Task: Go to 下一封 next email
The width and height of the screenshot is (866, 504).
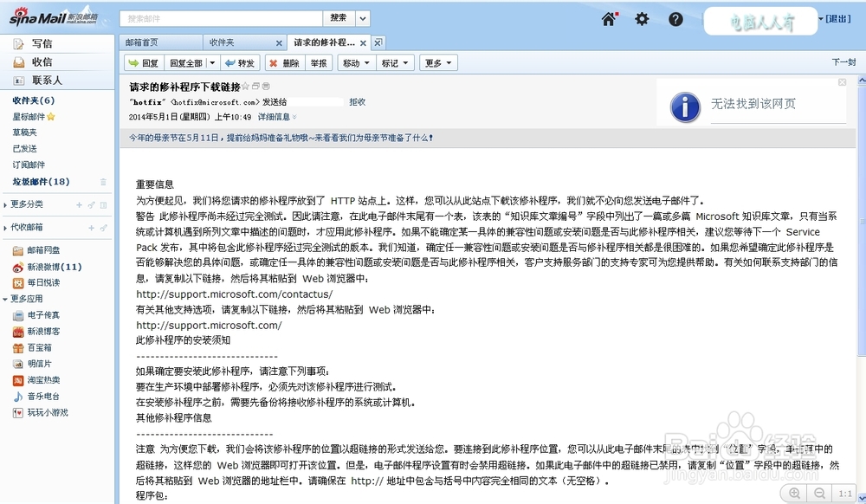Action: pos(843,61)
